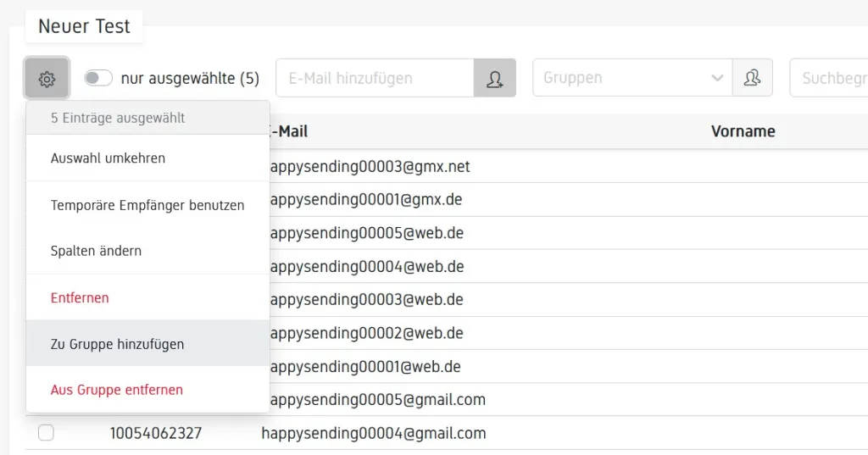Click the add recipient person icon
The image size is (868, 455).
click(494, 79)
